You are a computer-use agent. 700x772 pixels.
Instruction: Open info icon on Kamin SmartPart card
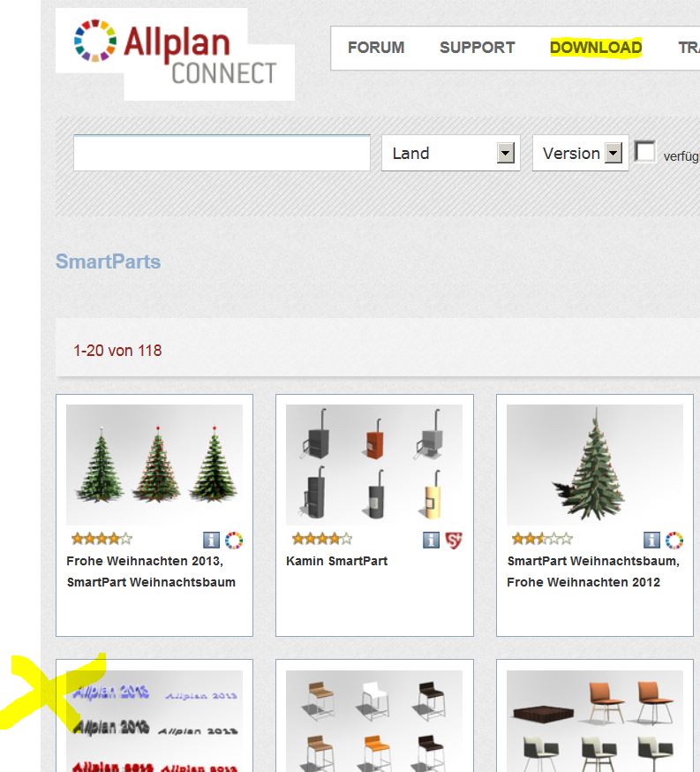[x=432, y=540]
